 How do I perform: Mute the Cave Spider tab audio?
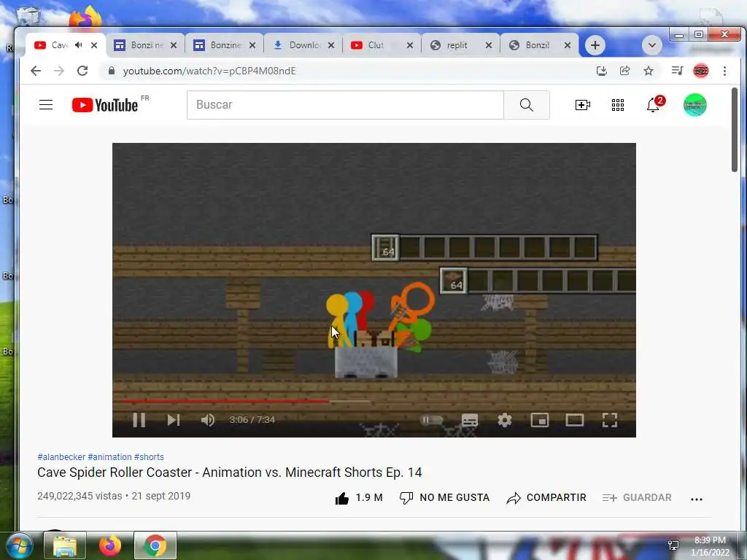coord(79,44)
